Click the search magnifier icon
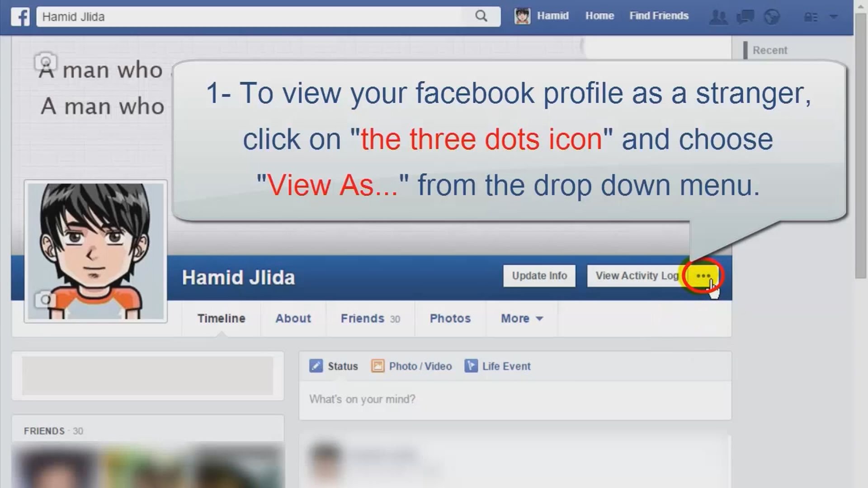The height and width of the screenshot is (488, 868). [481, 16]
